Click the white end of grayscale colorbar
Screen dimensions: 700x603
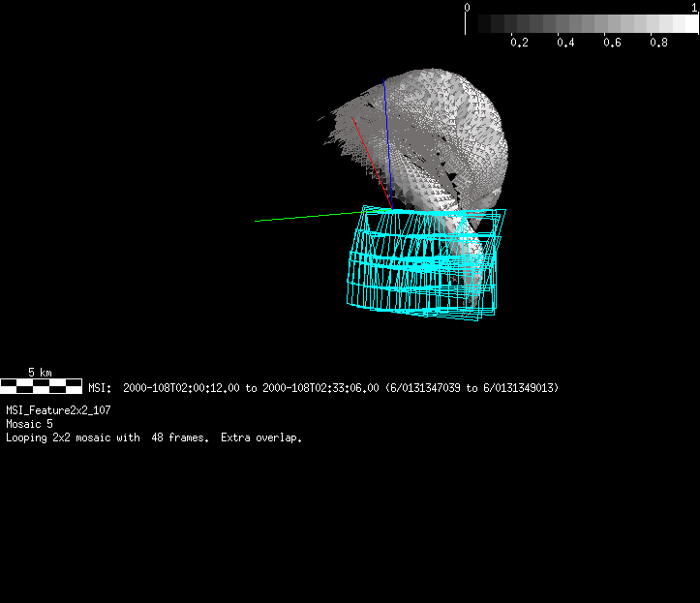(x=685, y=24)
